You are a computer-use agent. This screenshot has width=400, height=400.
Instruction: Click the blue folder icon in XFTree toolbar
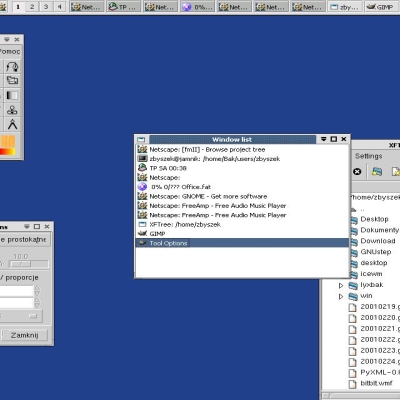click(x=377, y=172)
